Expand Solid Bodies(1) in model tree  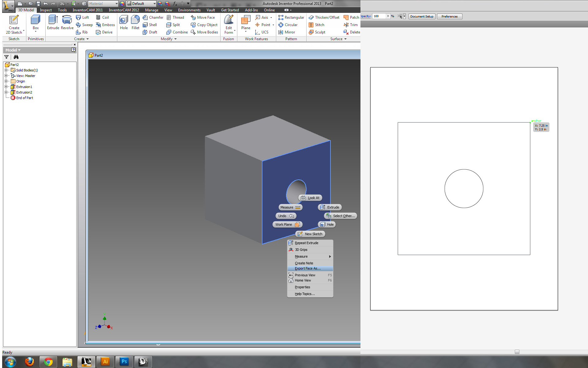[x=6, y=69]
